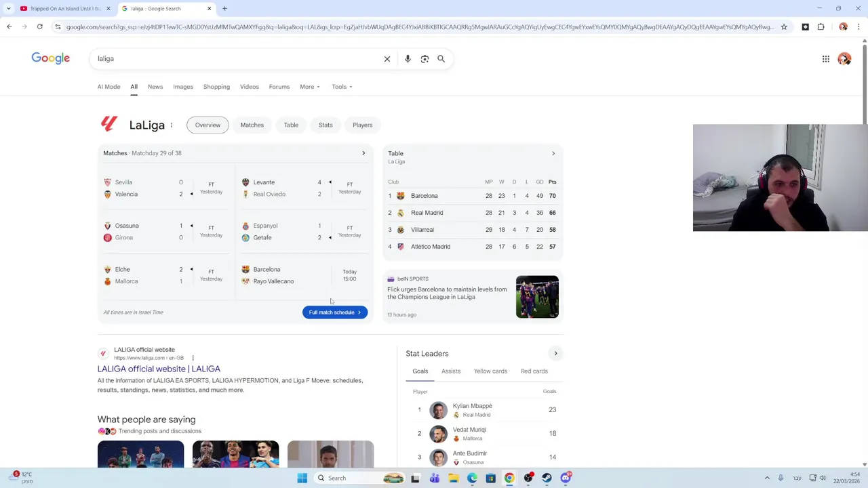Screen dimensions: 868x488
Task: Click the Google search input field
Action: coord(237,59)
